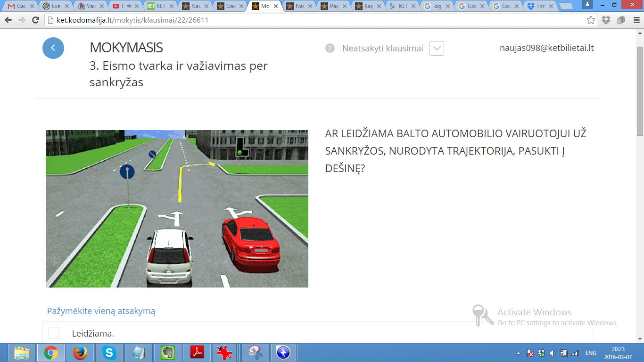The width and height of the screenshot is (644, 362).
Task: Click the intersection question image
Action: [x=177, y=208]
